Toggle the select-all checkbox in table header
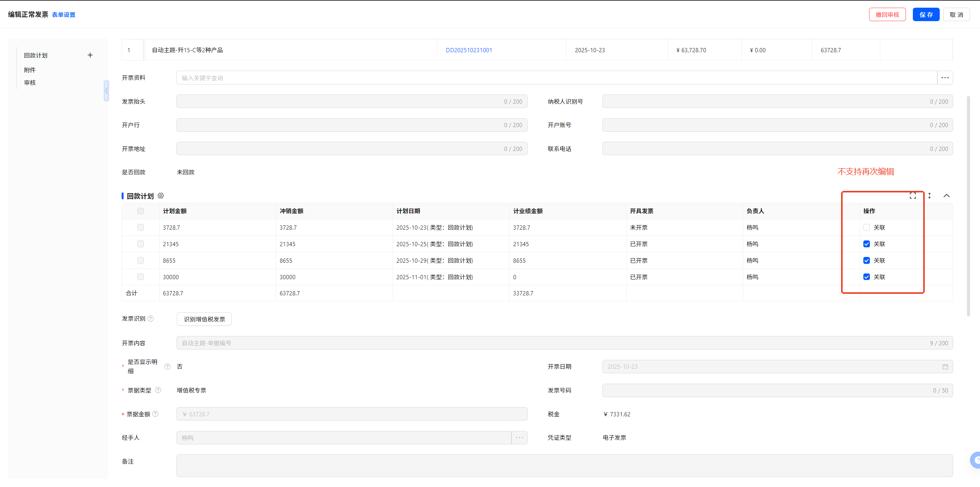Image resolution: width=980 pixels, height=487 pixels. [x=140, y=211]
